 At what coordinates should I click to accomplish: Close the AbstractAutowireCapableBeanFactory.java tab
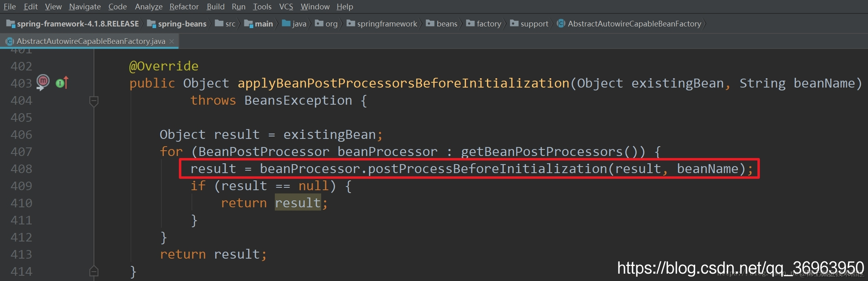coord(172,41)
